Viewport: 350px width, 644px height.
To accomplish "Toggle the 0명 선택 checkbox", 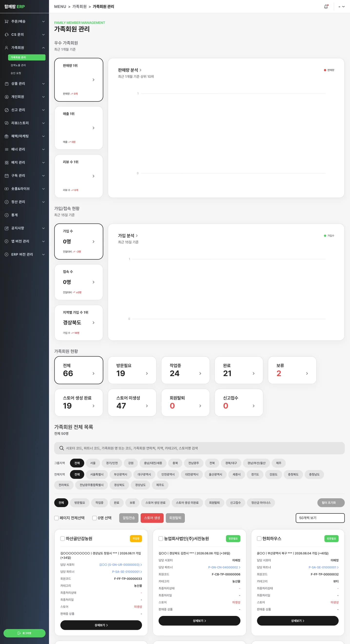I will (94, 518).
